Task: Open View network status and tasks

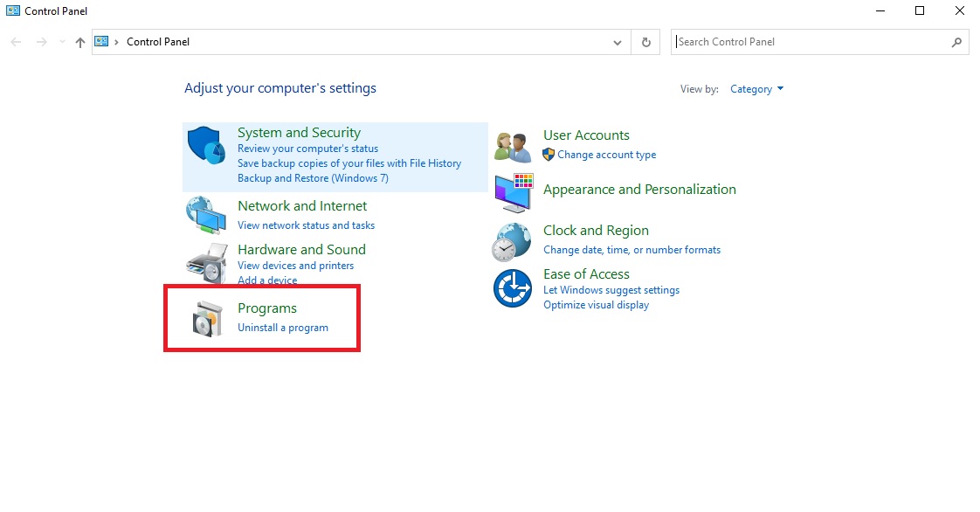Action: (306, 225)
